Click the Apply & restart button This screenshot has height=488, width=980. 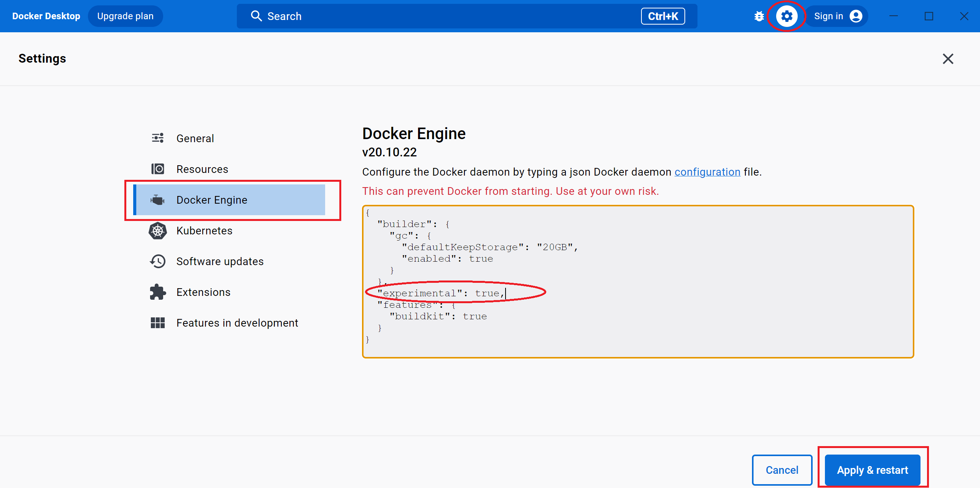[872, 470]
